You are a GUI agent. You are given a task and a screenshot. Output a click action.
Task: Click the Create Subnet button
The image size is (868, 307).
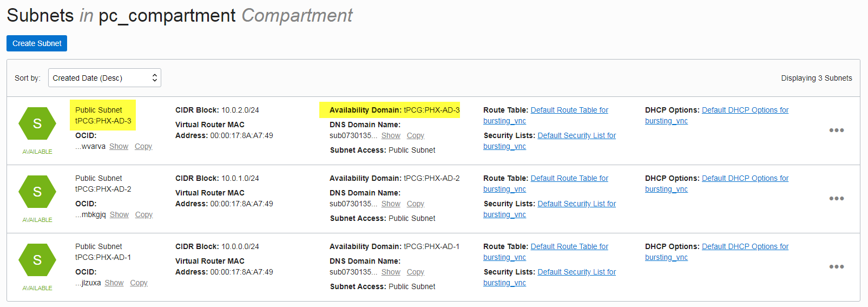tap(37, 43)
